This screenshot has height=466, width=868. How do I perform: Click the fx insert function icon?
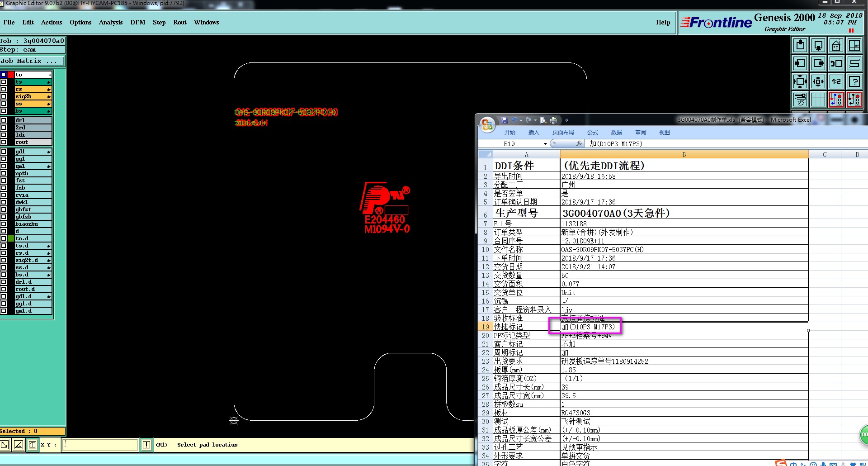(579, 143)
